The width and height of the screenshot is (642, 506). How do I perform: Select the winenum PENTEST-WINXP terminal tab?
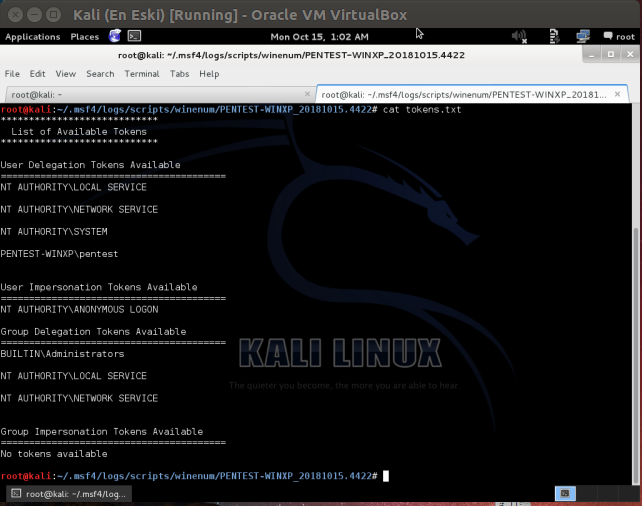[472, 95]
